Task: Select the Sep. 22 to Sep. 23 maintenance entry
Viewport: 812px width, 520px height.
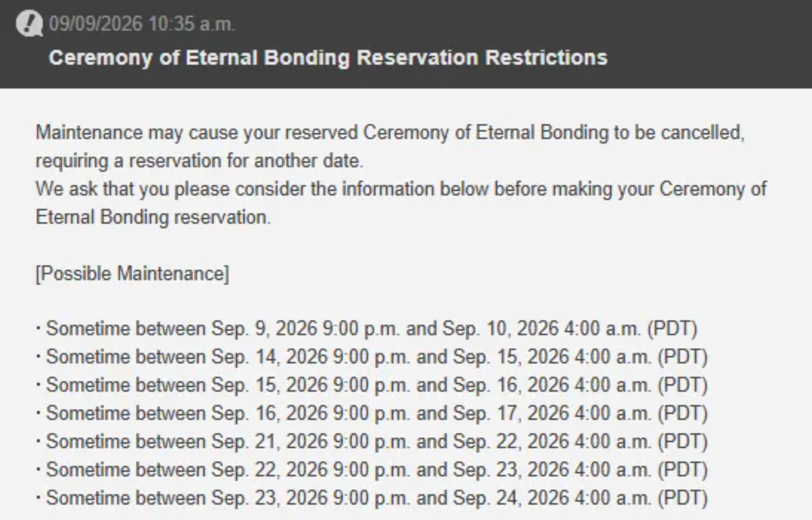Action: pyautogui.click(x=372, y=469)
